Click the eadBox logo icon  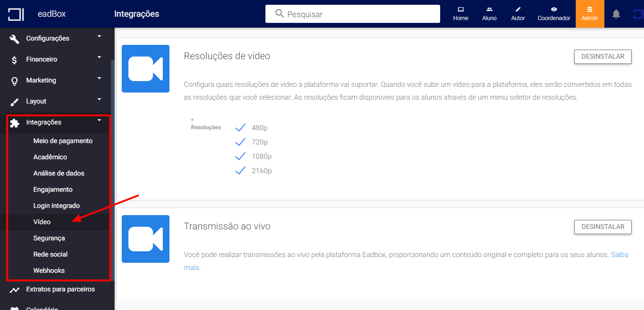click(16, 14)
